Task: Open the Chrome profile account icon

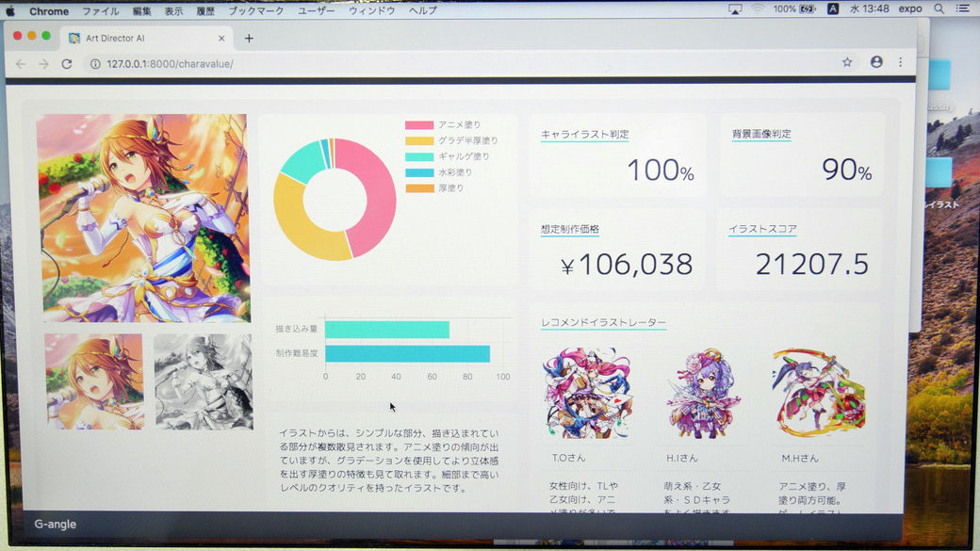Action: 876,61
